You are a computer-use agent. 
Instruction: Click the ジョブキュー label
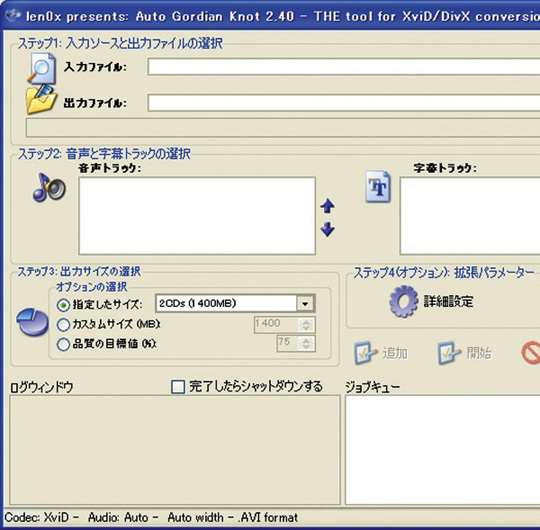pos(373,387)
